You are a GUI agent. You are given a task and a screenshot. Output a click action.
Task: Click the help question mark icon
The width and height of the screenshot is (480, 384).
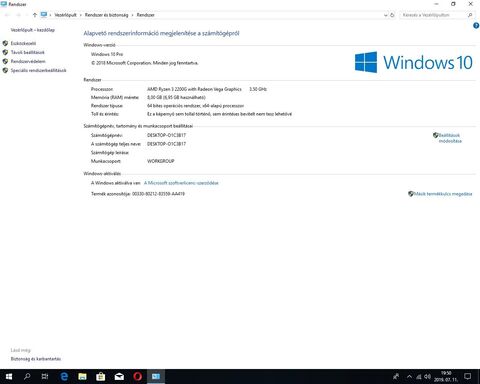(476, 26)
